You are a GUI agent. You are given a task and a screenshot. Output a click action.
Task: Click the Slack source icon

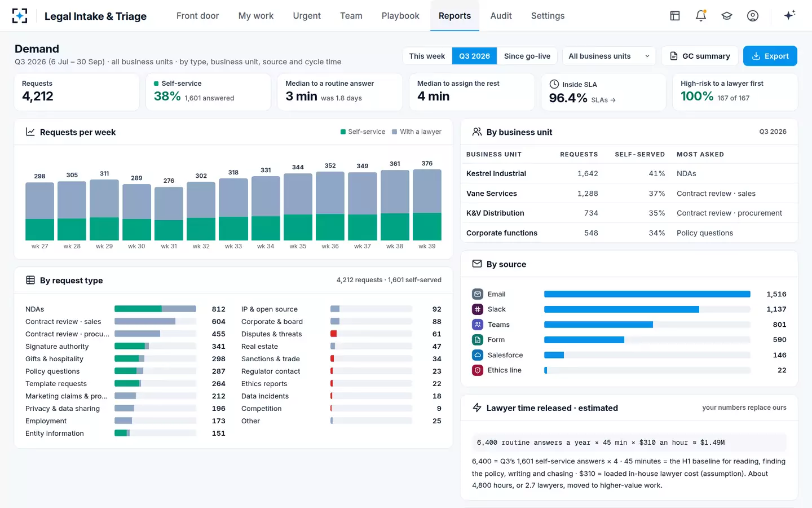click(x=478, y=309)
